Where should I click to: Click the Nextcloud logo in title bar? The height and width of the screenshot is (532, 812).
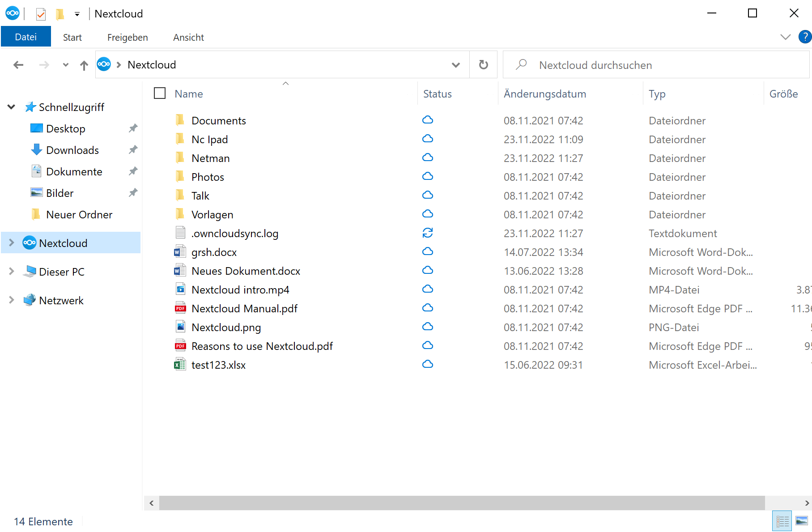click(x=13, y=13)
